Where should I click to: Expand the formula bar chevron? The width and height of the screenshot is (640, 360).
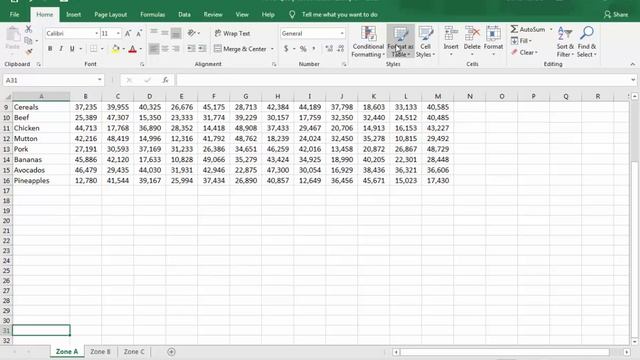[x=633, y=80]
